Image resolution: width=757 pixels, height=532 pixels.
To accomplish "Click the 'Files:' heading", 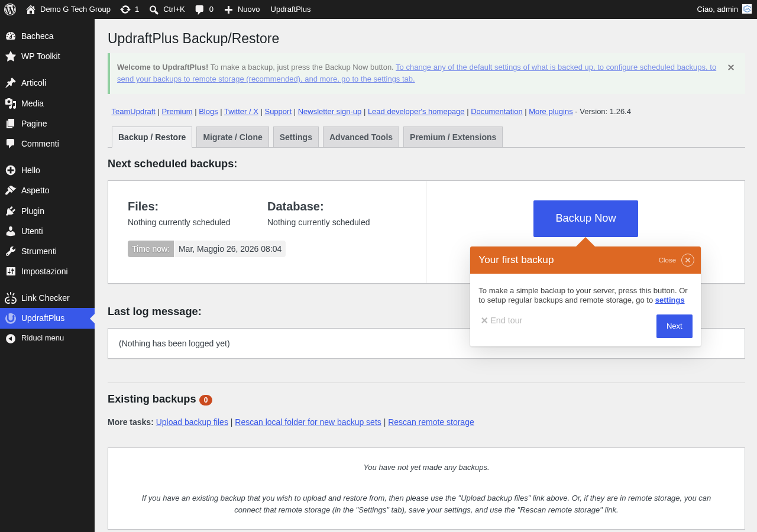I will point(143,206).
